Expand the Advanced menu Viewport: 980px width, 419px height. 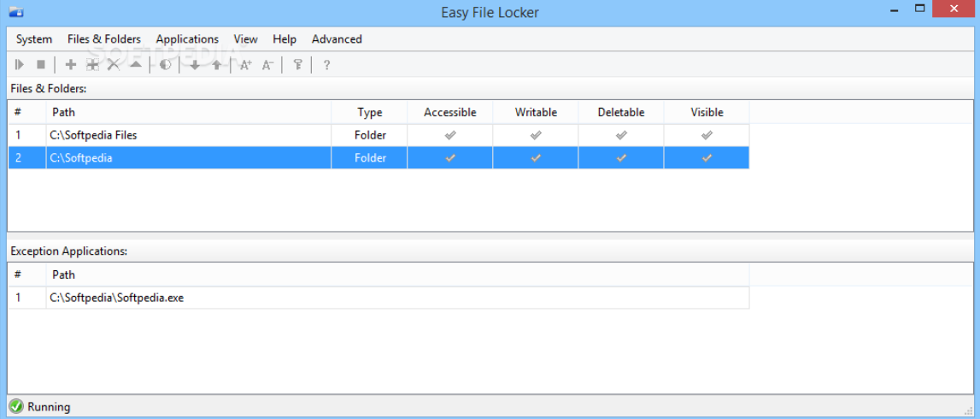(337, 39)
